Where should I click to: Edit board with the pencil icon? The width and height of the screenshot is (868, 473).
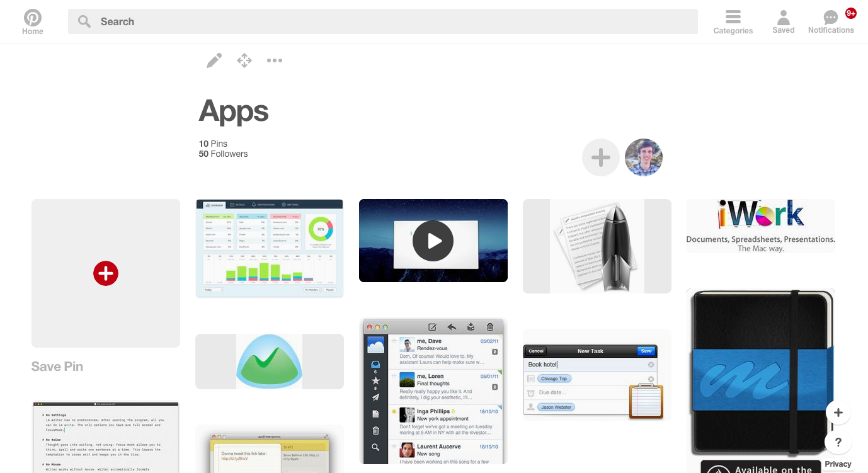[x=214, y=60]
